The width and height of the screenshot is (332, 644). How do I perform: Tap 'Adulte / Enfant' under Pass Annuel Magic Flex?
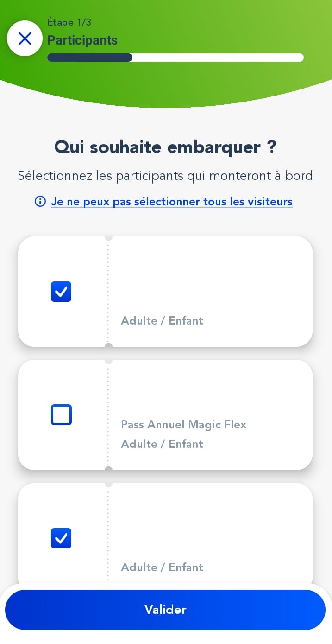click(162, 444)
